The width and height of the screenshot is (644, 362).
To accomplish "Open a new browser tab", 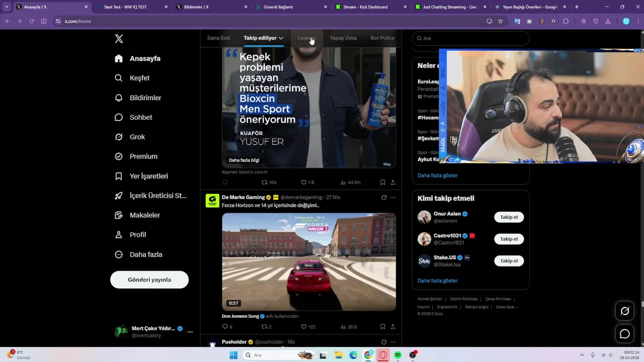I will 577,7.
